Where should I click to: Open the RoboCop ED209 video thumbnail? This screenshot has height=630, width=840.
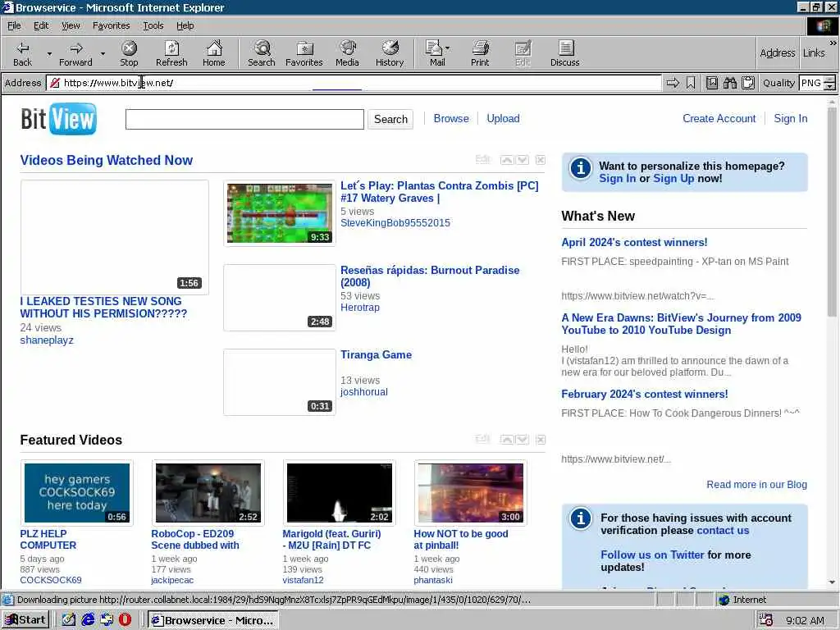coord(208,493)
